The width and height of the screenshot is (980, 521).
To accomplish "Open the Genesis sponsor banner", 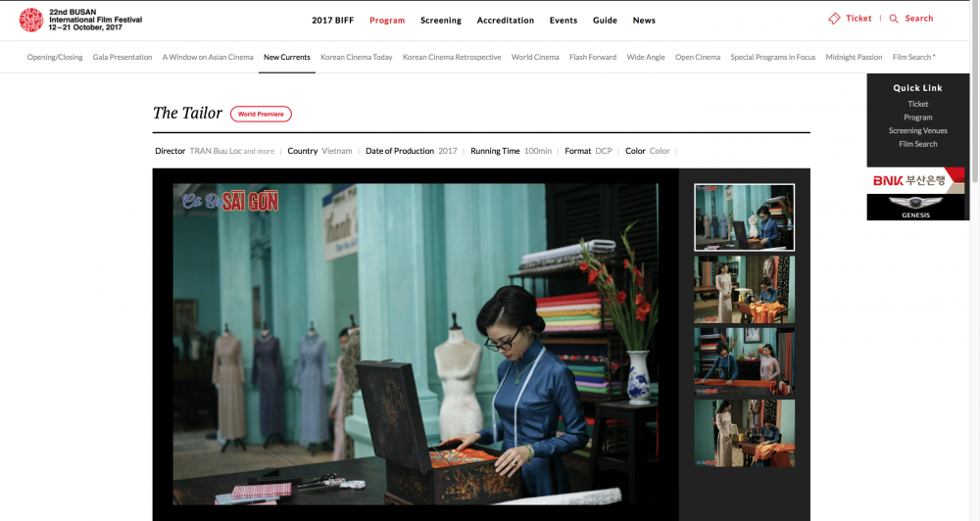I will coord(917,208).
